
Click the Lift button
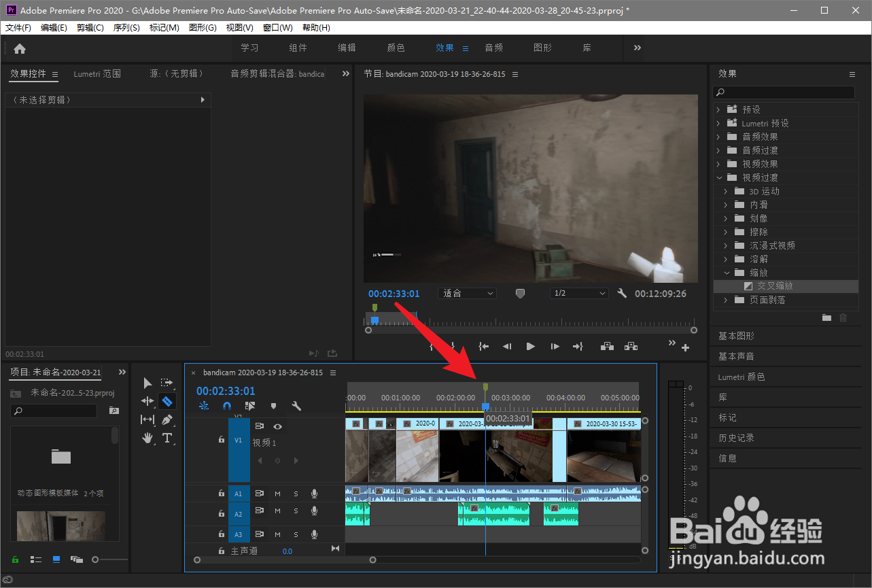608,346
